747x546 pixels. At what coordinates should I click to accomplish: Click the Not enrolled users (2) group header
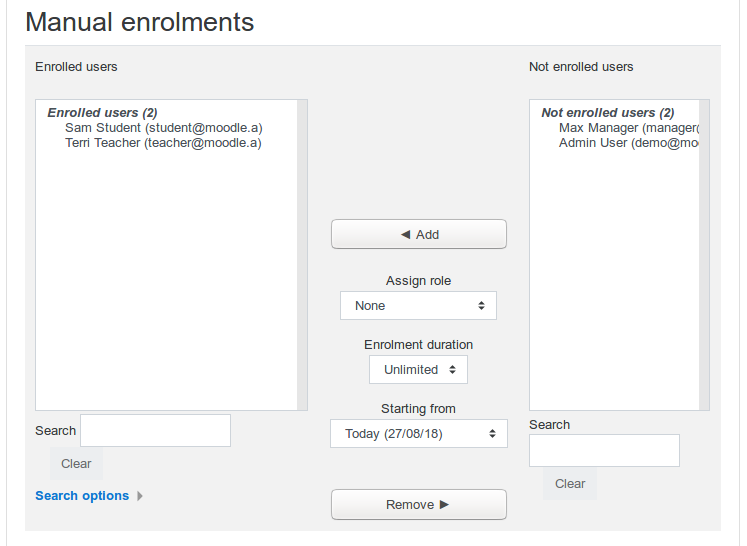pyautogui.click(x=608, y=112)
